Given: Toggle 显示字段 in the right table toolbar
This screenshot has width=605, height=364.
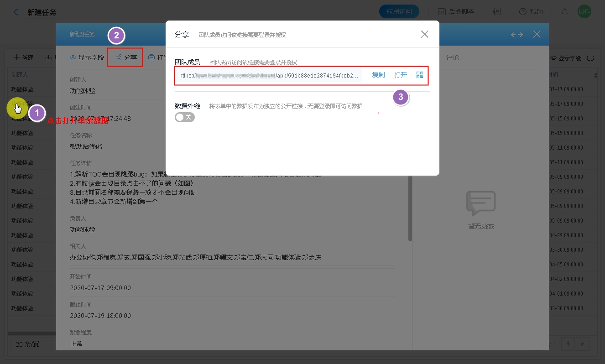Looking at the screenshot, I should point(566,58).
